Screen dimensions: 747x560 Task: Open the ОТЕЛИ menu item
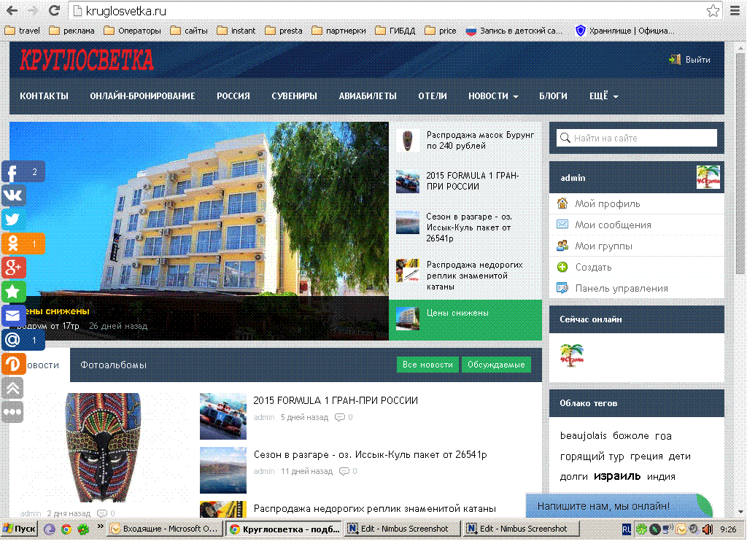tap(433, 96)
